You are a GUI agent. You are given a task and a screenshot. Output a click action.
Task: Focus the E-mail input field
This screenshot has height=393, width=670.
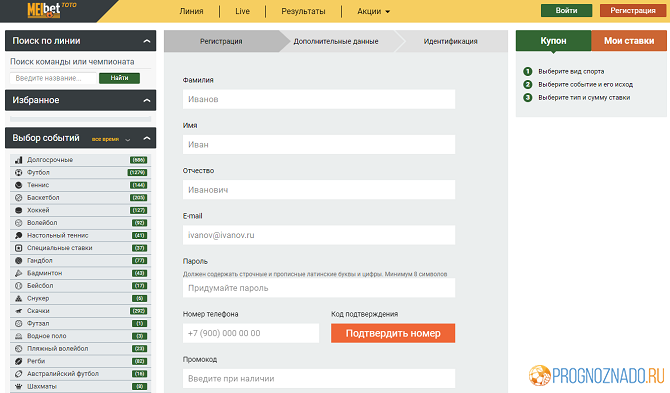(319, 235)
